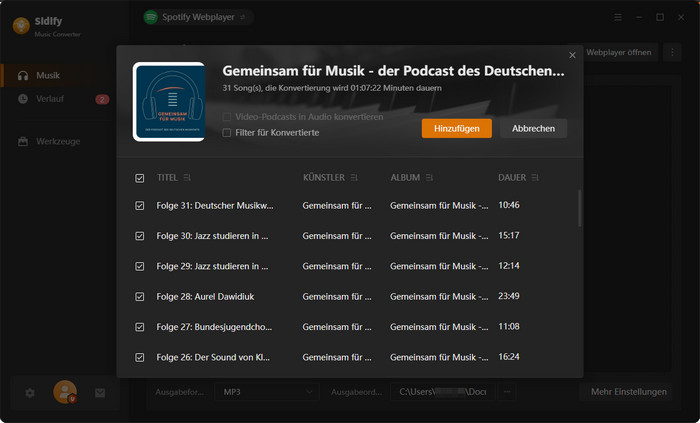The height and width of the screenshot is (423, 700).
Task: Enable Filter für Konvertierte checkbox
Action: [x=227, y=133]
